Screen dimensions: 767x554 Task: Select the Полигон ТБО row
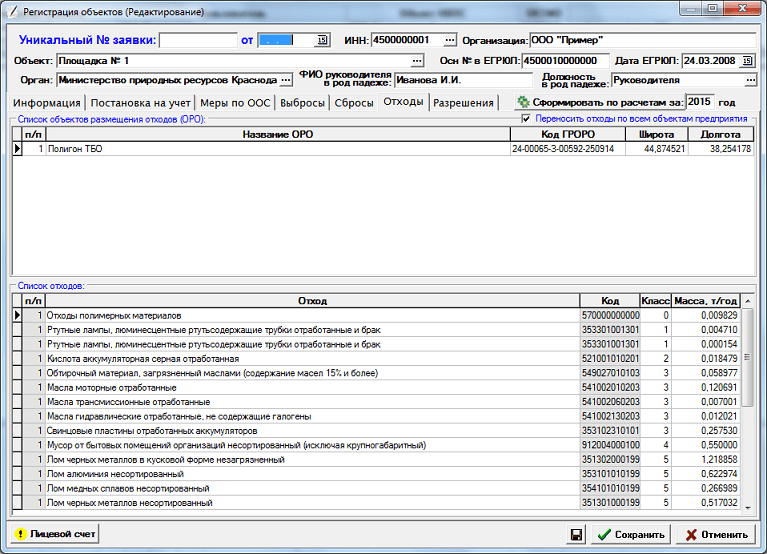pyautogui.click(x=383, y=149)
